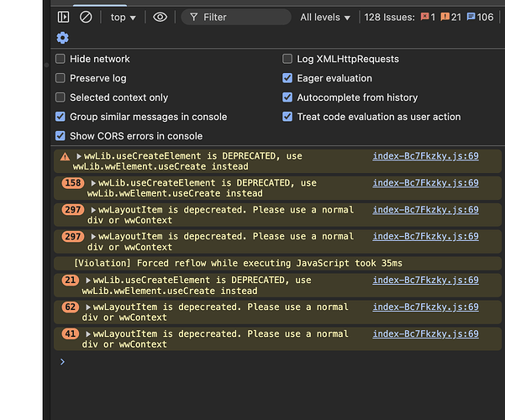Clear the console with the circle-slash icon
The image size is (505, 420).
click(x=86, y=17)
